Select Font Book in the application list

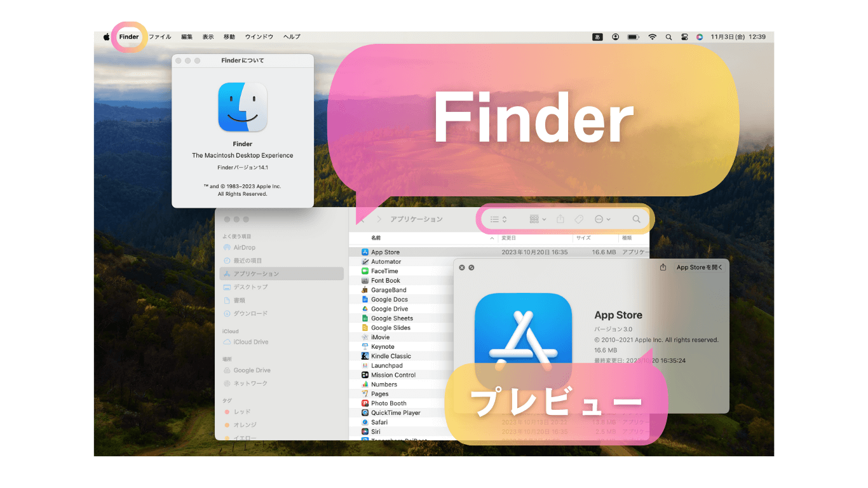pyautogui.click(x=386, y=280)
